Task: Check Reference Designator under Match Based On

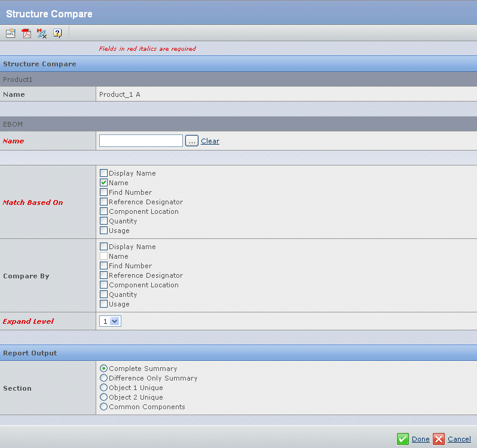Action: [x=104, y=202]
